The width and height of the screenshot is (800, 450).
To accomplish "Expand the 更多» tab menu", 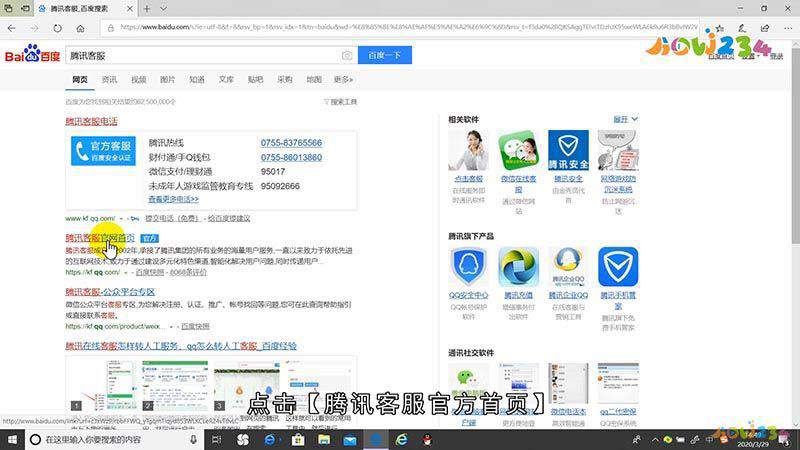I will (x=343, y=80).
